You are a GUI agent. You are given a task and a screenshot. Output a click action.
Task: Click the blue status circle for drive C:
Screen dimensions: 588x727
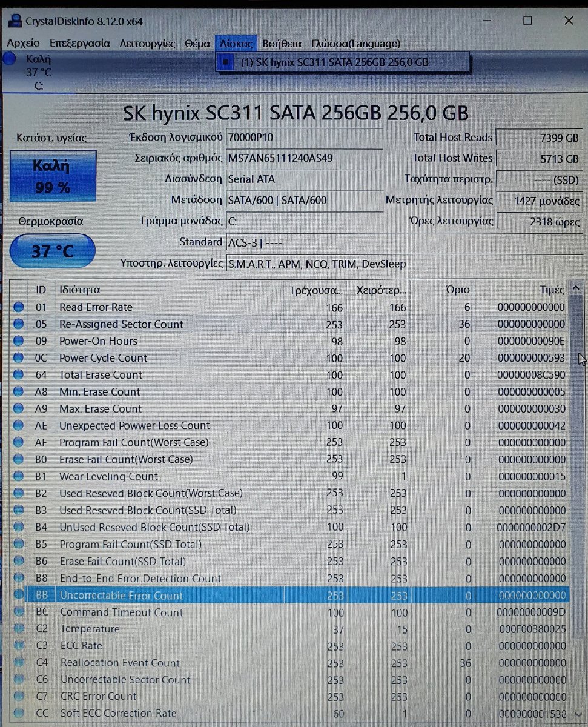tap(9, 59)
